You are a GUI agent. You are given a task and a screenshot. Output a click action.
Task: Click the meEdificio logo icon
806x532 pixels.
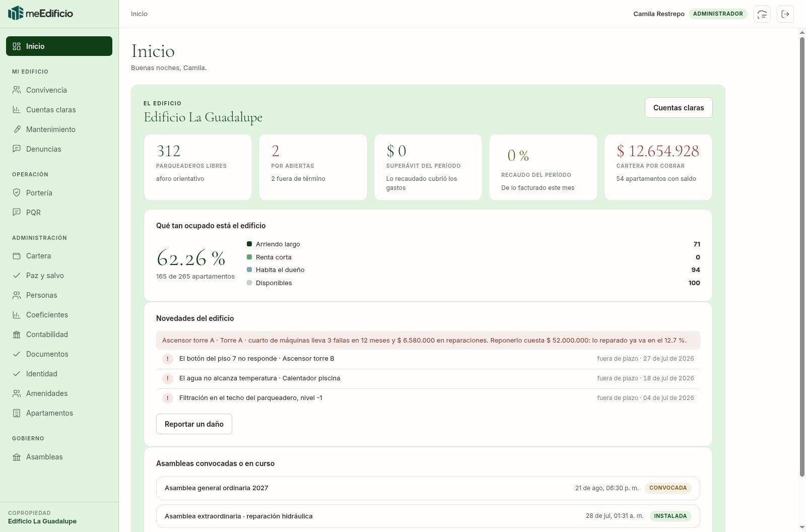pos(16,13)
